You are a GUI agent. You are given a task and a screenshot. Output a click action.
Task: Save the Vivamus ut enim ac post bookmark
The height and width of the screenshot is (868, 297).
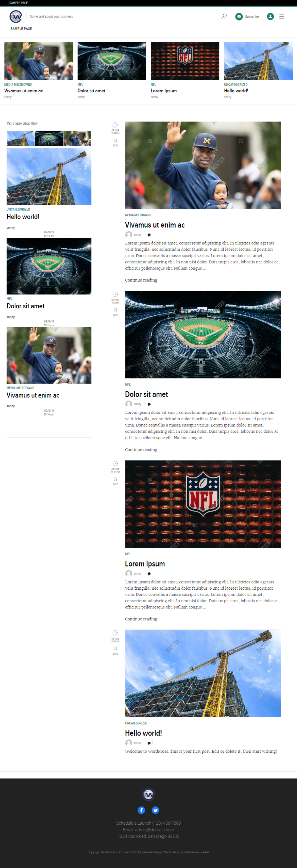[115, 142]
